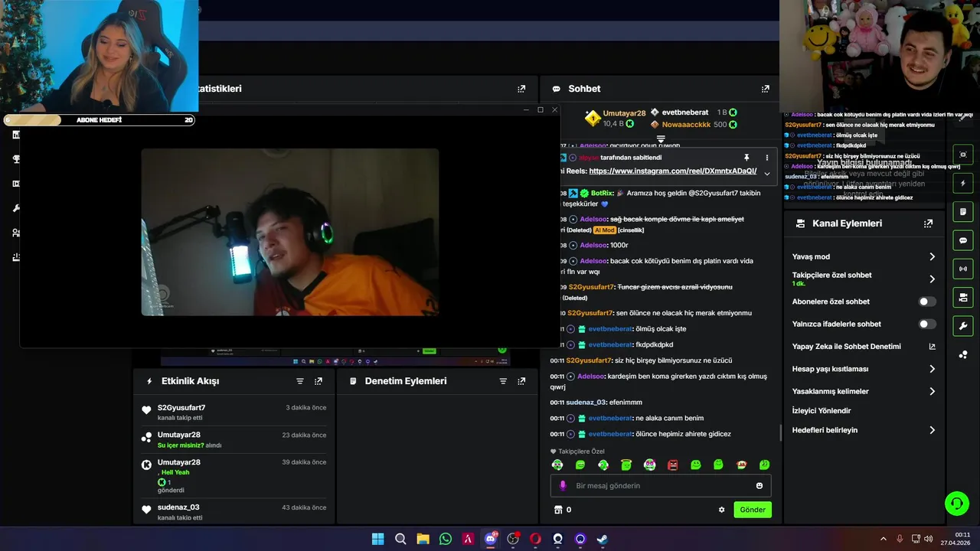980x551 pixels.
Task: Pop out the Etkinlik Akışı panel
Action: (x=318, y=381)
